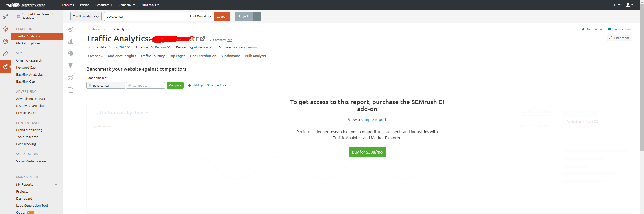
Task: Open the Company menu in top bar
Action: pyautogui.click(x=127, y=5)
